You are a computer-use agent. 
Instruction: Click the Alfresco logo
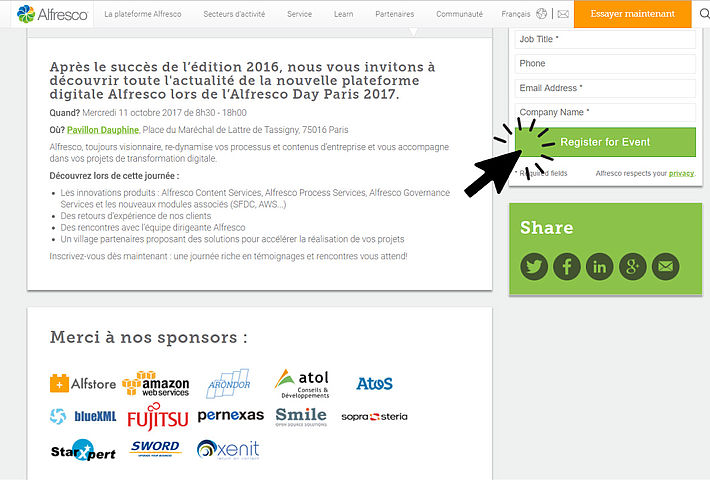[52, 14]
